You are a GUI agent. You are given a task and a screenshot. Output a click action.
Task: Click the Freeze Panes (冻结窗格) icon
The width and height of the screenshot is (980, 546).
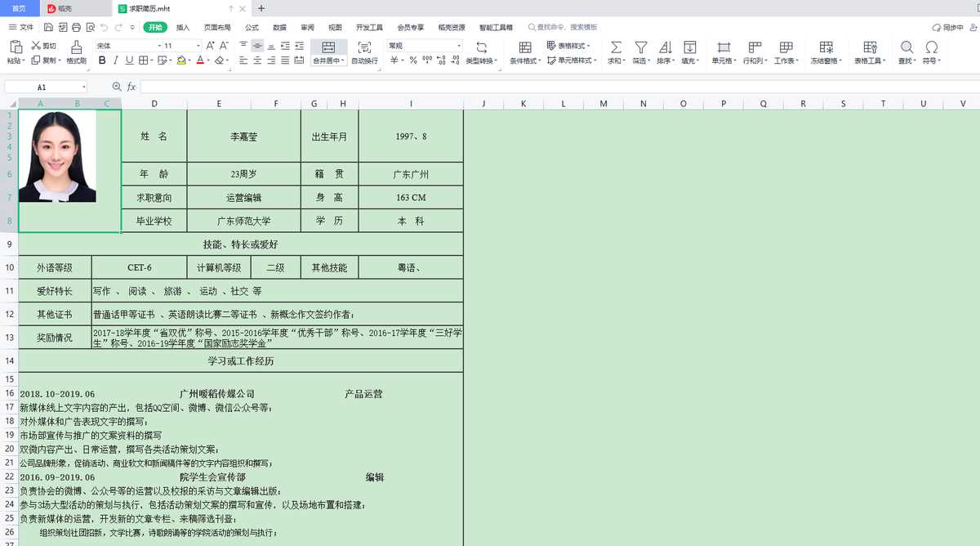point(826,47)
